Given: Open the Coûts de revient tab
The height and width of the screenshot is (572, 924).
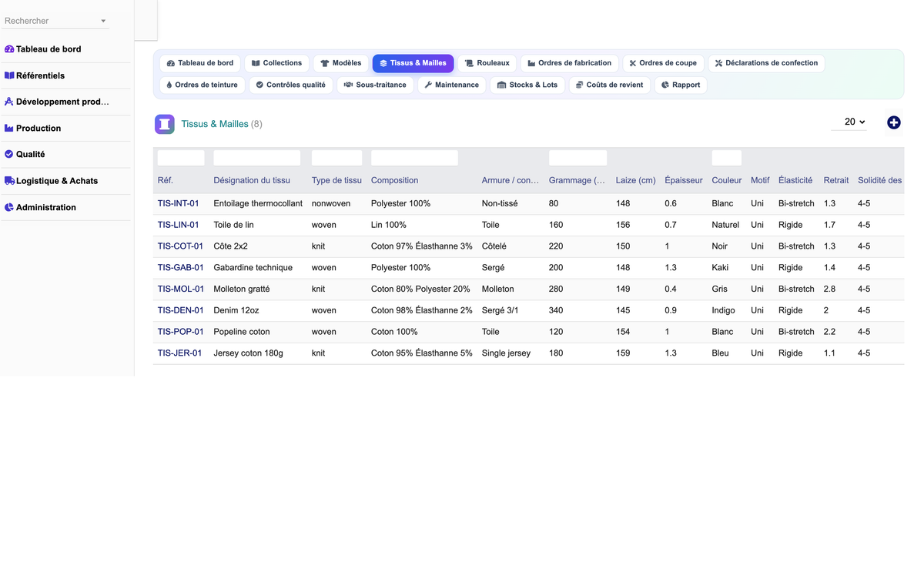Looking at the screenshot, I should (610, 85).
